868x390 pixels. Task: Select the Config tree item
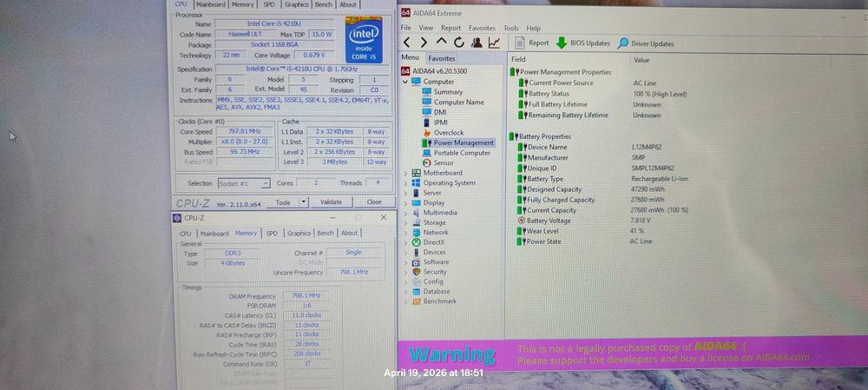428,281
